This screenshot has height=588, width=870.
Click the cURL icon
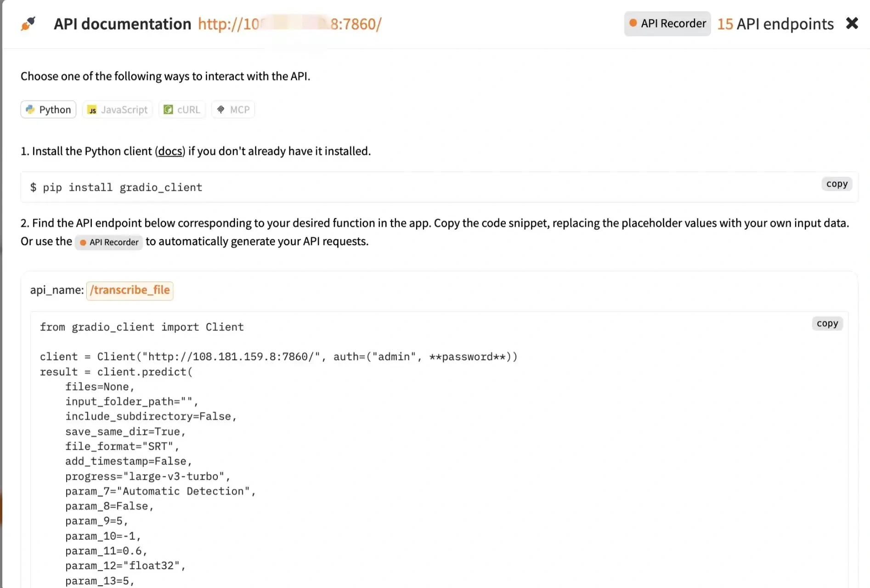coord(169,109)
